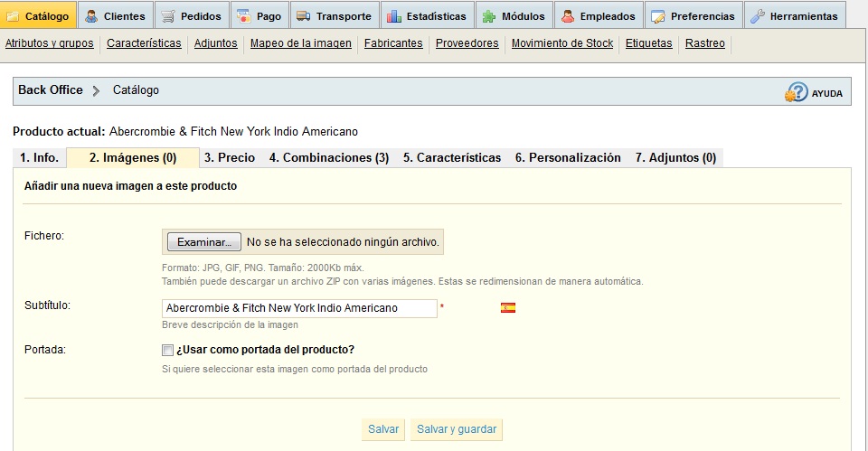This screenshot has height=451, width=868.
Task: Click inside the Subtítulo text field
Action: tap(299, 308)
